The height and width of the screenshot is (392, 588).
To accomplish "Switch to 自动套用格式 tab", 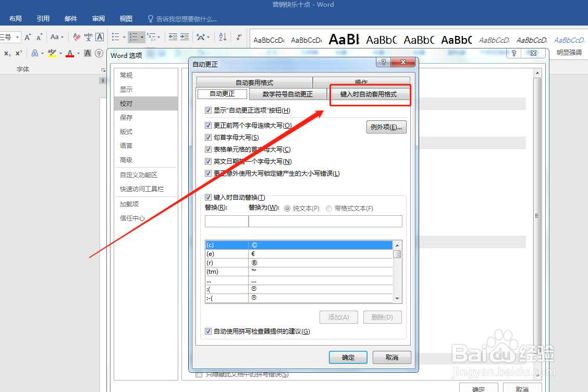I will (254, 82).
